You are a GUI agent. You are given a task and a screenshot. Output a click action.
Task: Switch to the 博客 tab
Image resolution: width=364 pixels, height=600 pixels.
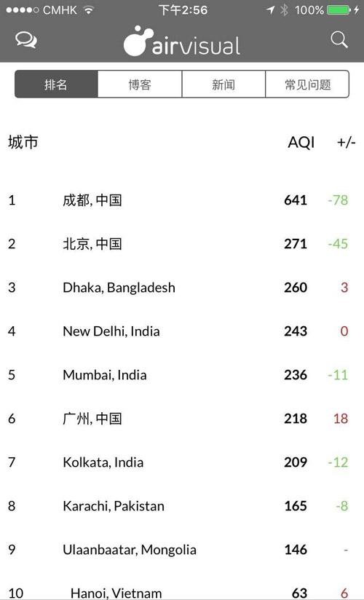click(140, 84)
